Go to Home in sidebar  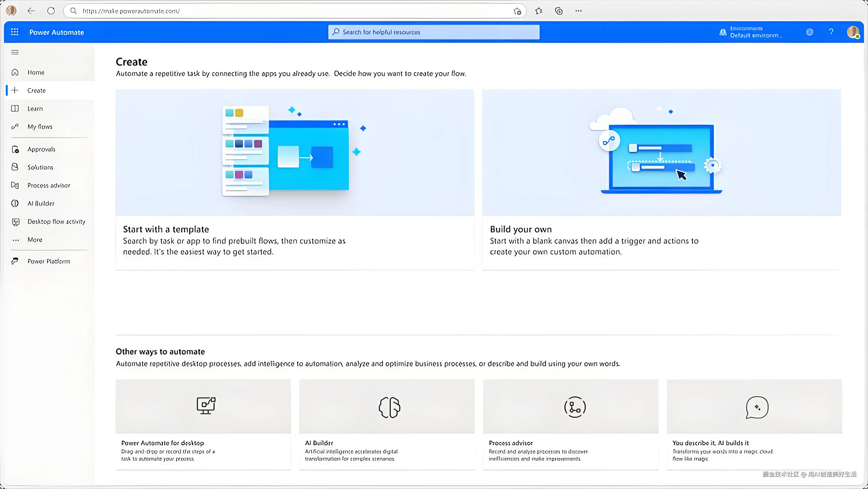coord(36,73)
